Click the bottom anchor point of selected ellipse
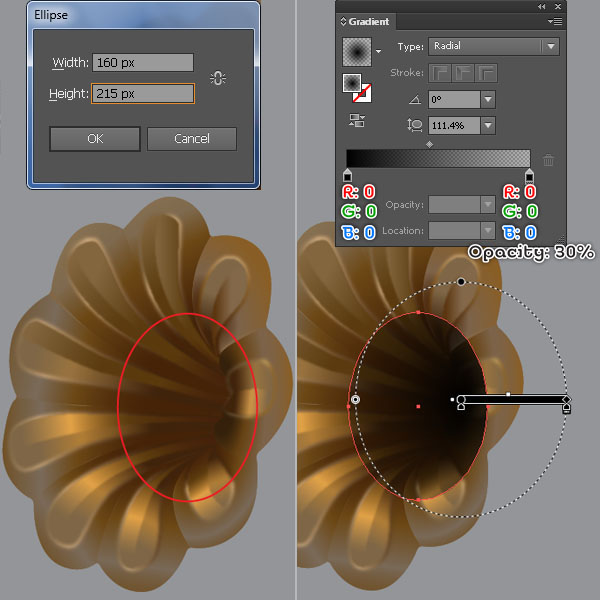The width and height of the screenshot is (600, 600). click(419, 500)
